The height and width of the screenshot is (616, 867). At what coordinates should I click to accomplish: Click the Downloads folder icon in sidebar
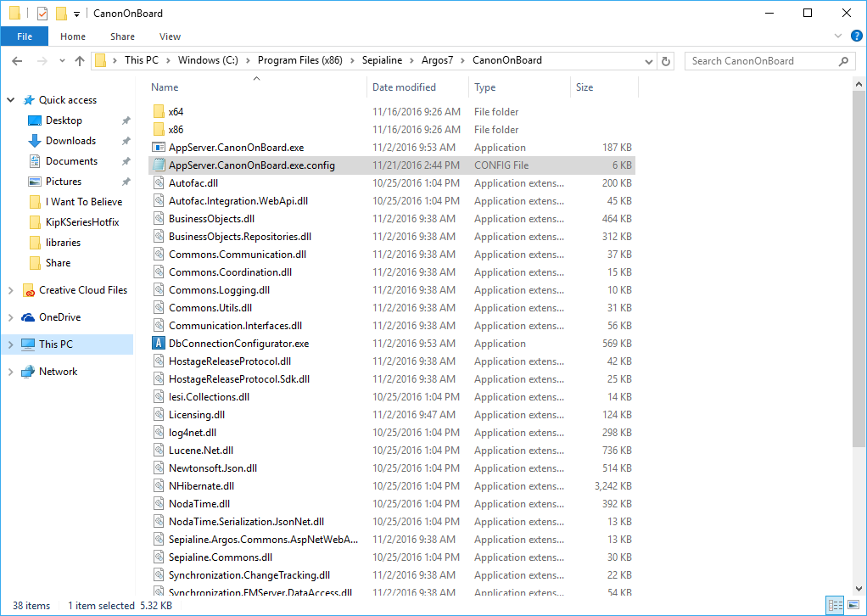(x=34, y=141)
